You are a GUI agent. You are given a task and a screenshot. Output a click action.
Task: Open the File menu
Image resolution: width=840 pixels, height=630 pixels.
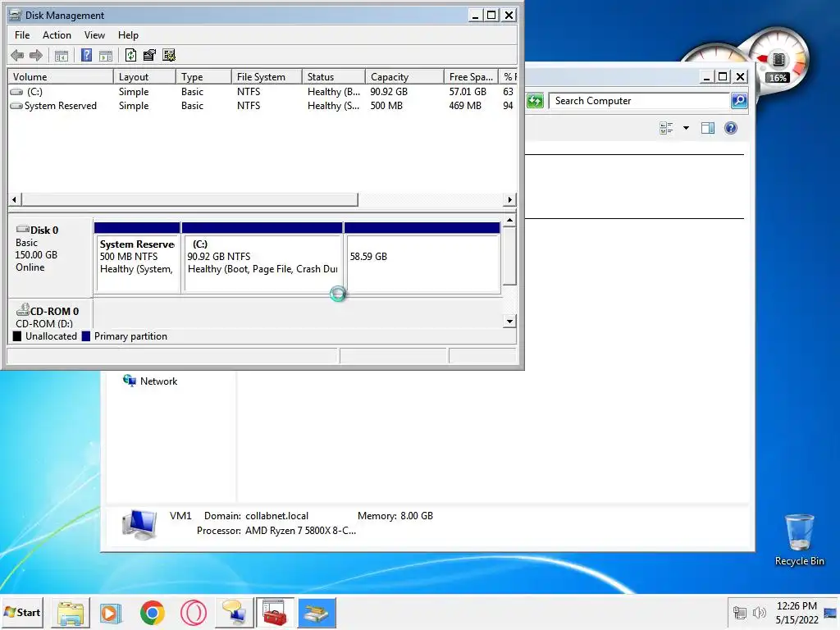(22, 34)
